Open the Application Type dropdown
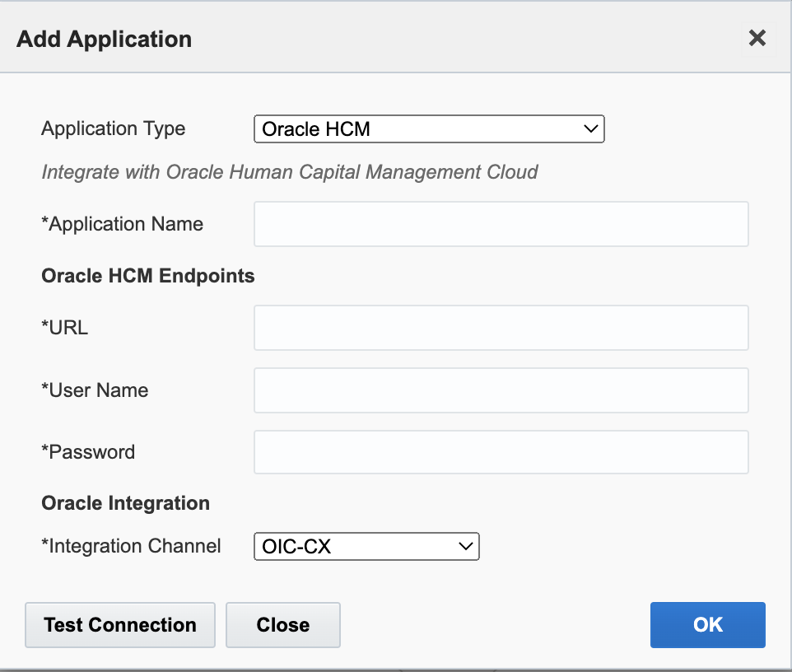 click(429, 129)
